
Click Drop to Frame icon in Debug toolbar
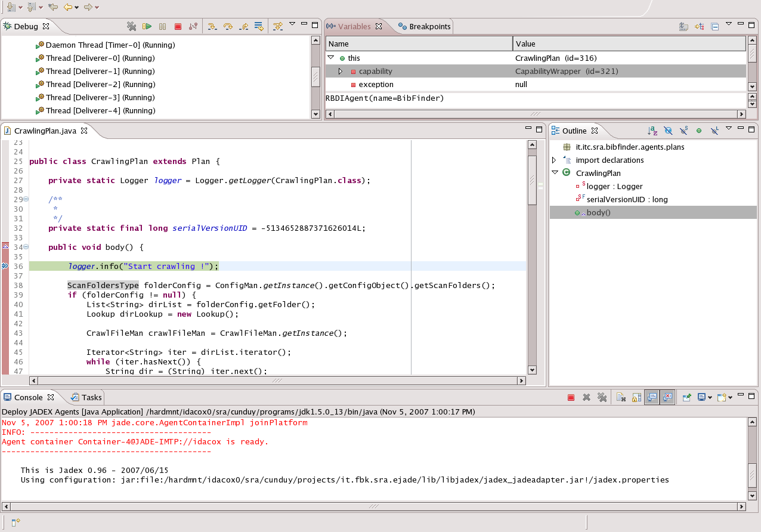click(259, 26)
